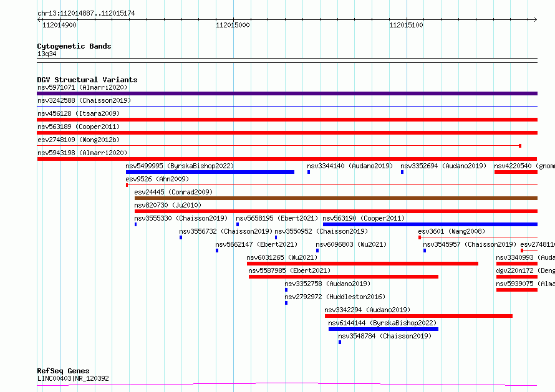
Task: Select the blue bar of nsv6144144
Action: 384,329
